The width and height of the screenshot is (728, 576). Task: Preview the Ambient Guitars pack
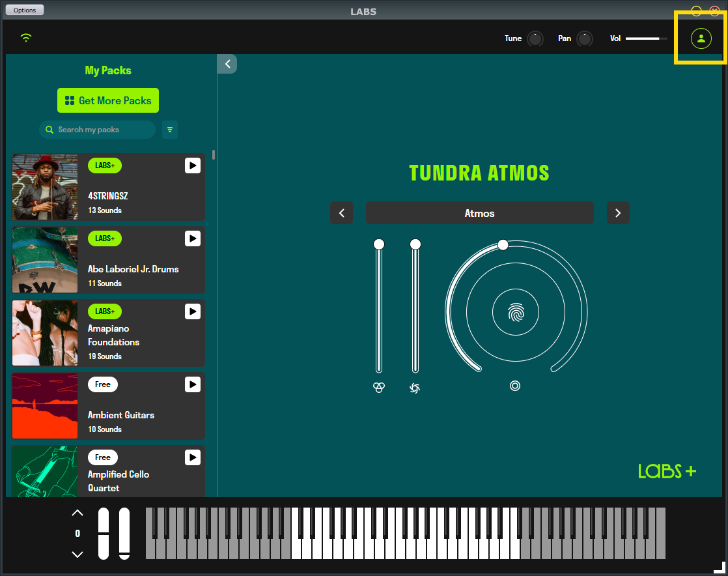pos(193,384)
